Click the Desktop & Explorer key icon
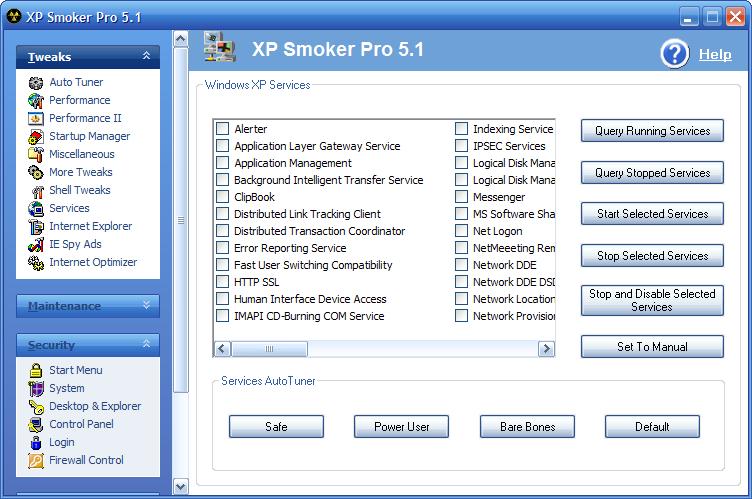Viewport: 752px width, 499px height. click(x=35, y=406)
